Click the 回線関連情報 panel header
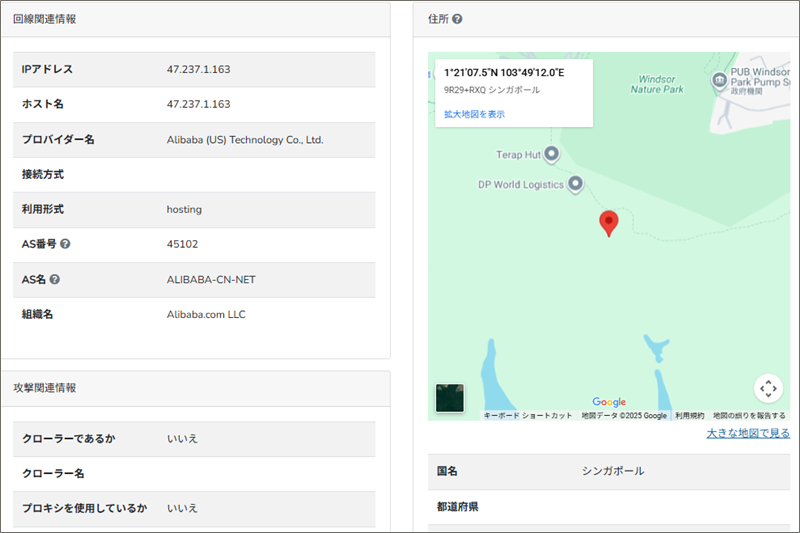The width and height of the screenshot is (800, 533). click(44, 19)
